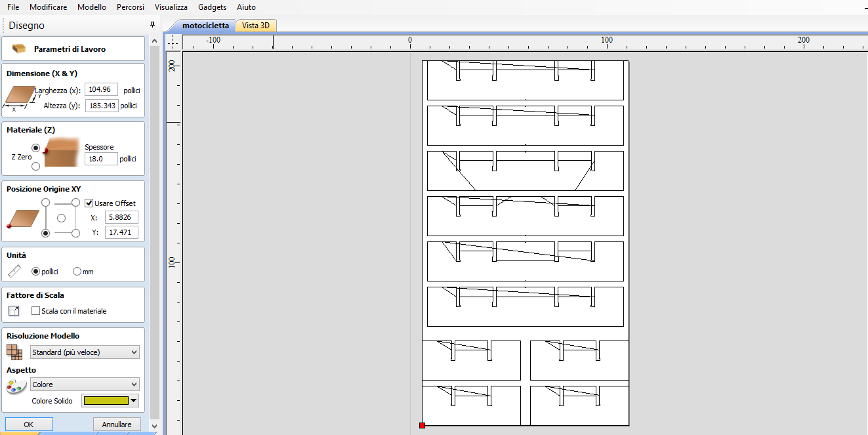Click the ruler corner snap icon
The image size is (868, 435).
[x=173, y=43]
